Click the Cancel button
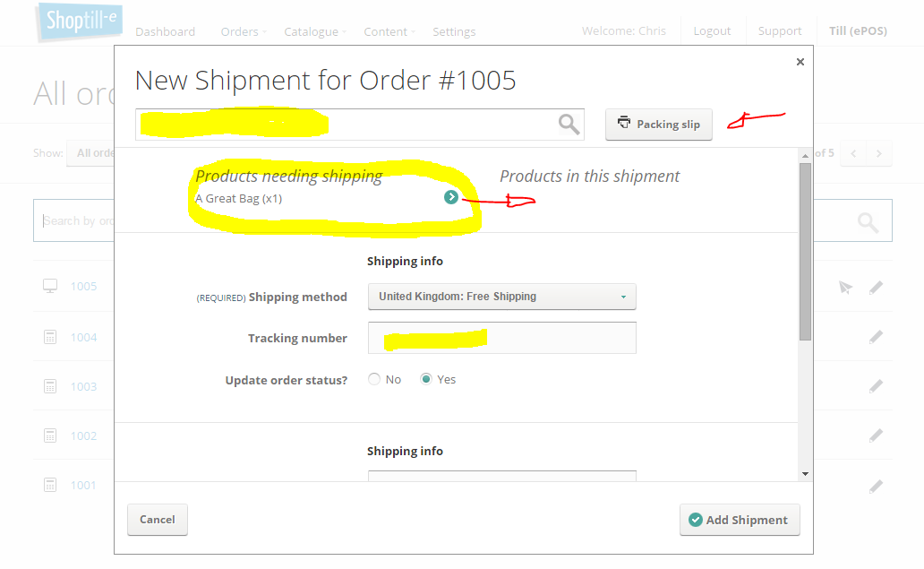Image resolution: width=924 pixels, height=569 pixels. (x=158, y=520)
